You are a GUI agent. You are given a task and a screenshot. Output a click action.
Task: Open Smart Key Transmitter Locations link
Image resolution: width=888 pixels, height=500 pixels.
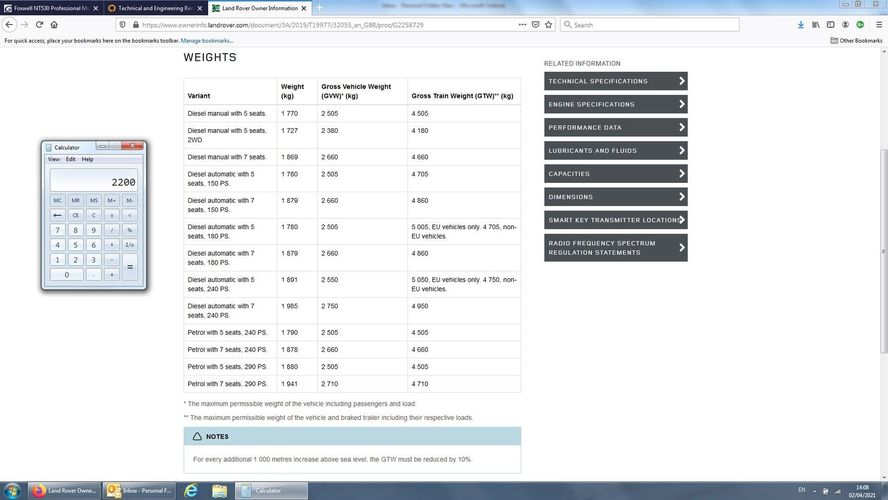click(x=616, y=220)
